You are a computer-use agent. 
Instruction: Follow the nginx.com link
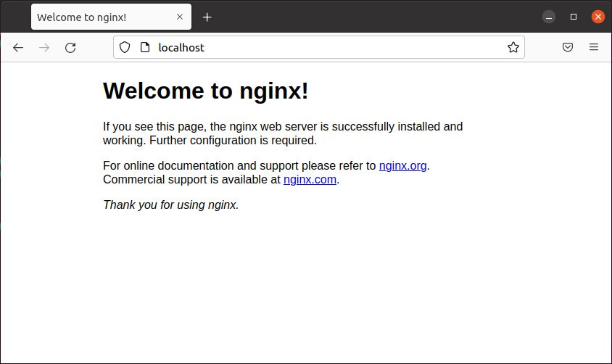pyautogui.click(x=310, y=180)
